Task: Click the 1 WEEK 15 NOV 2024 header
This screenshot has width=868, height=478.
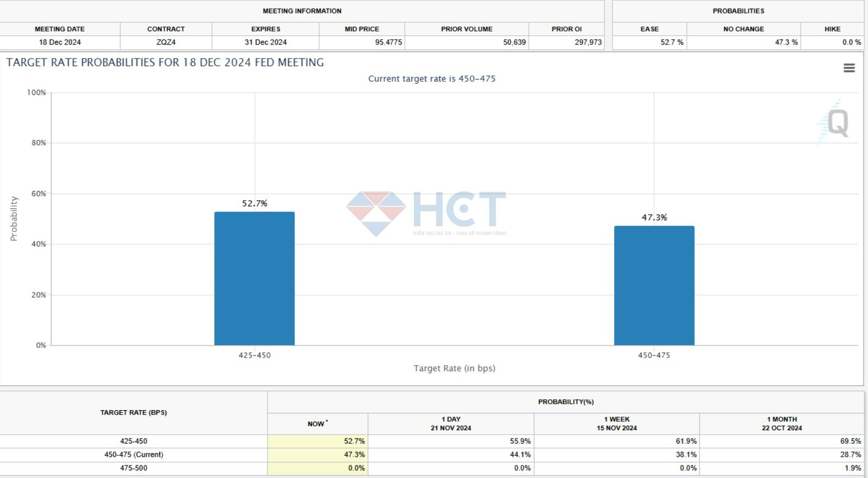Action: [617, 424]
